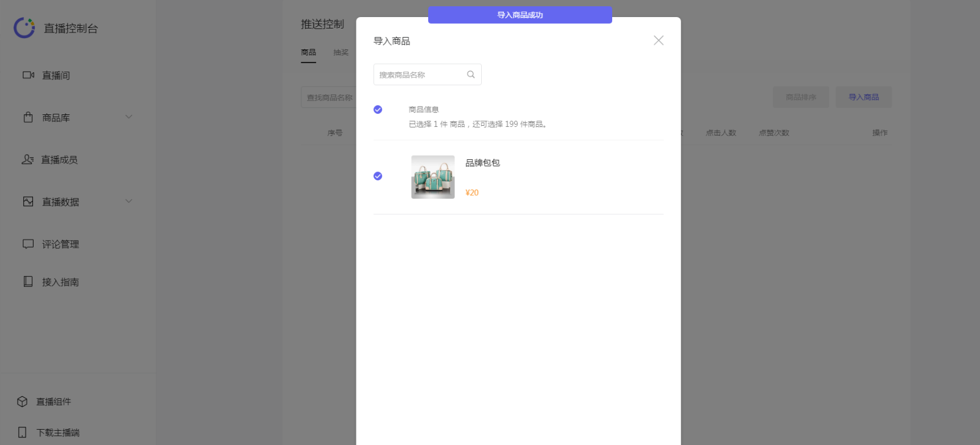Click the 接入指南 book icon

click(28, 282)
